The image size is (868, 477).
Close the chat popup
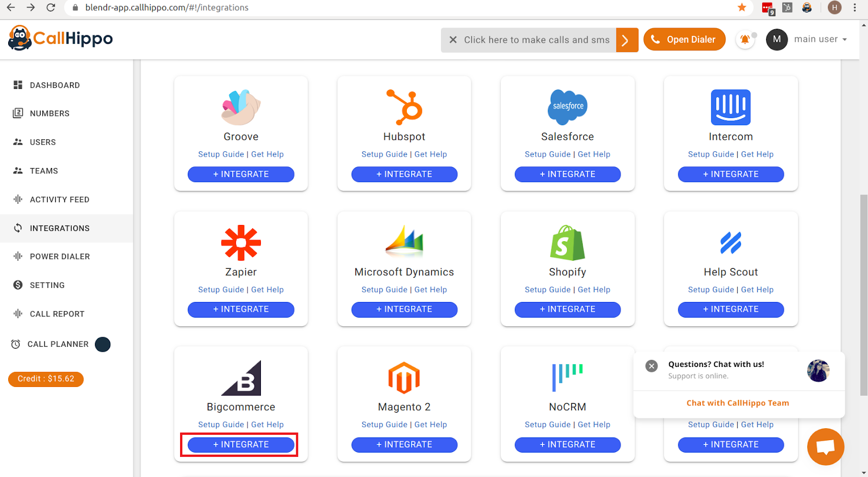[652, 366]
